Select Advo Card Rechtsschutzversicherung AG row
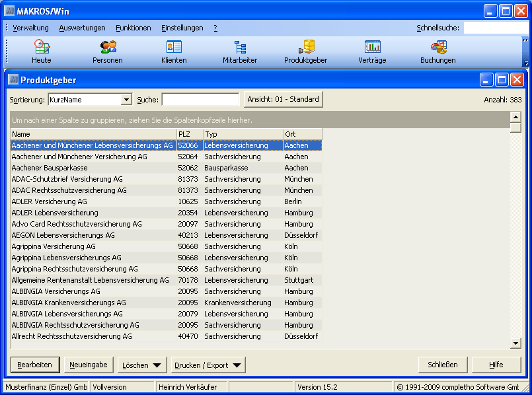Viewport: 532px width, 395px height. (166, 224)
